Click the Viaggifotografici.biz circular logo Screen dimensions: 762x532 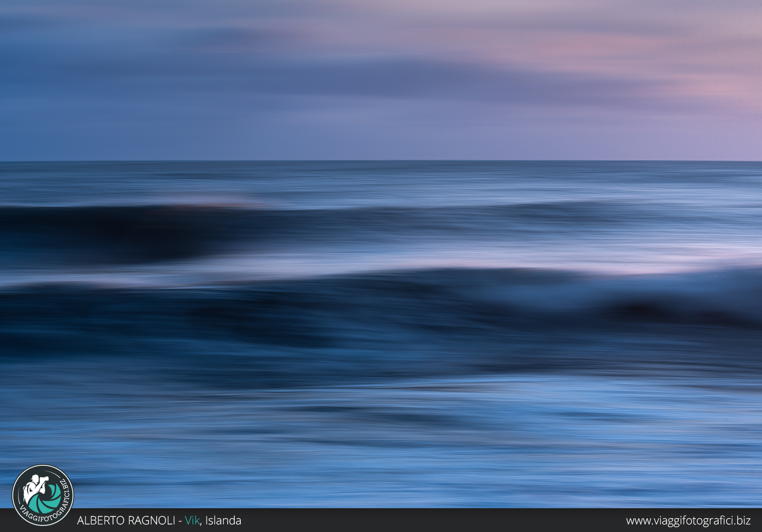point(43,495)
